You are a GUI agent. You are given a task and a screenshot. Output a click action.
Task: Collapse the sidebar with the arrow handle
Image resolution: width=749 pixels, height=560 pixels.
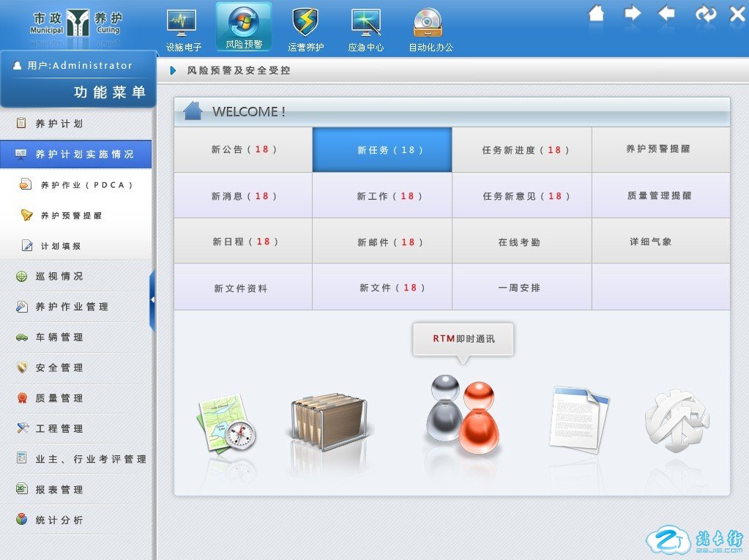point(152,299)
